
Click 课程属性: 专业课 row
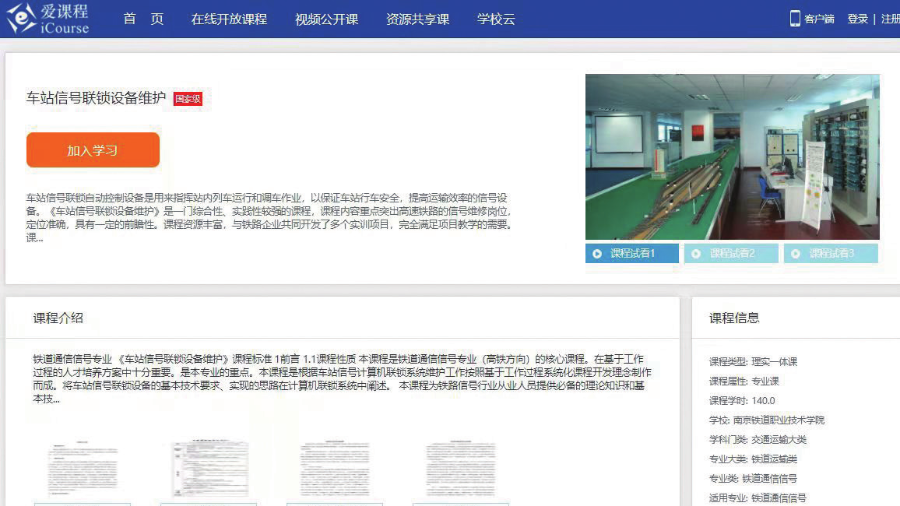(x=744, y=381)
